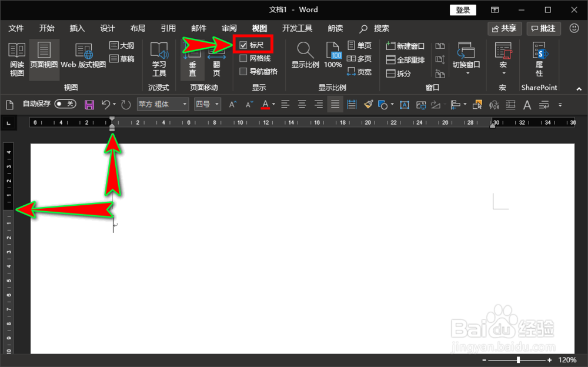
Task: Set zoom to 100%
Action: coord(333,55)
